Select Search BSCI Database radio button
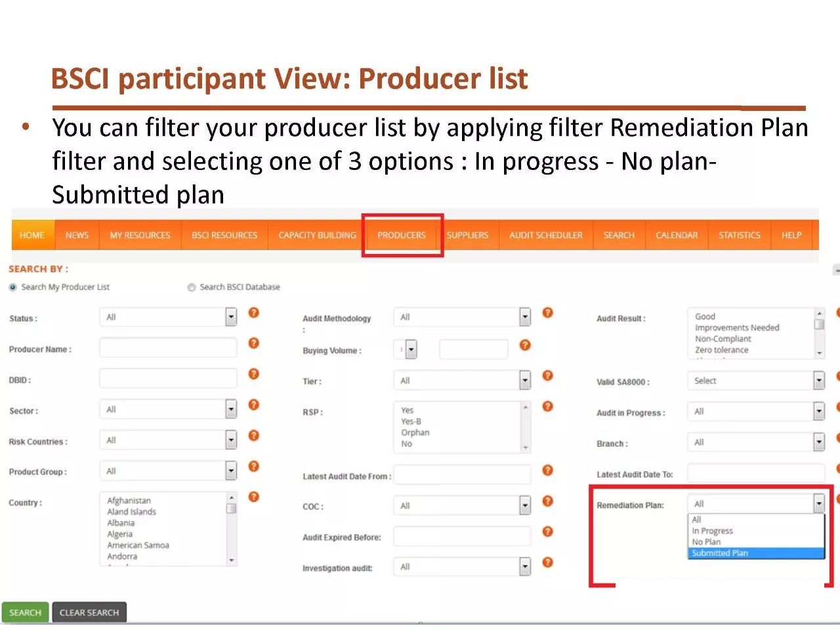This screenshot has height=630, width=840. 192,287
